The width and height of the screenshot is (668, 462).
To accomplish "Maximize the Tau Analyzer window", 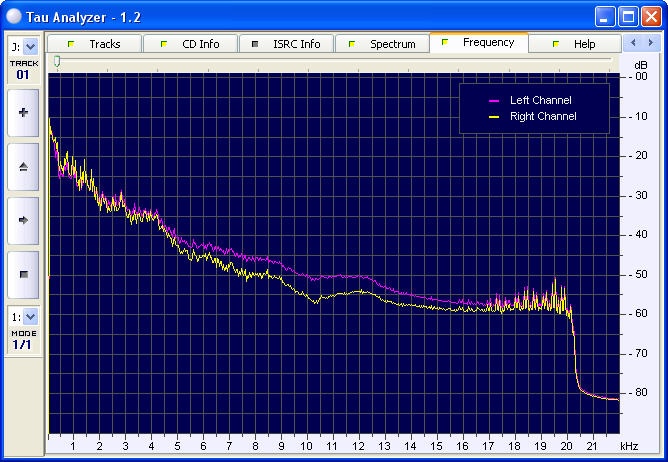I will point(628,17).
